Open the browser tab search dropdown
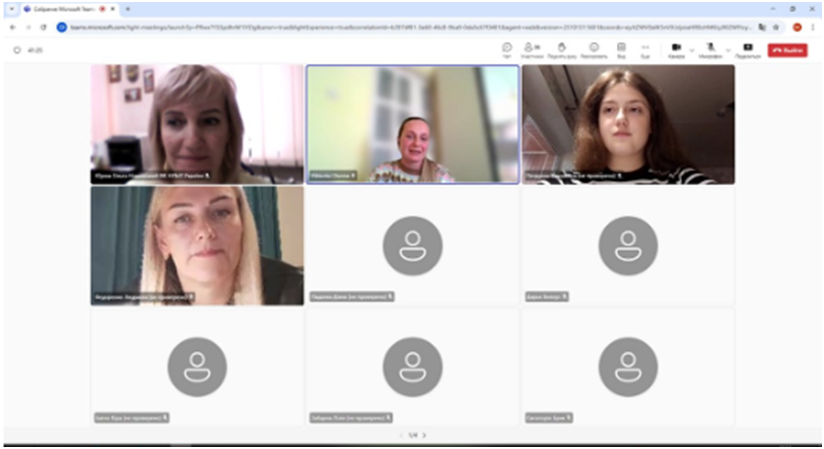Image resolution: width=824 pixels, height=449 pixels. click(x=12, y=9)
